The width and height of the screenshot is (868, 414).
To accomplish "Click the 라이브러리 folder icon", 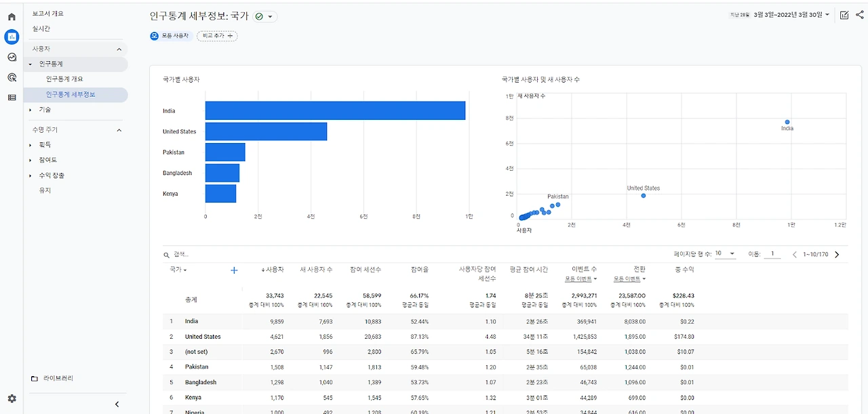I will pos(35,378).
